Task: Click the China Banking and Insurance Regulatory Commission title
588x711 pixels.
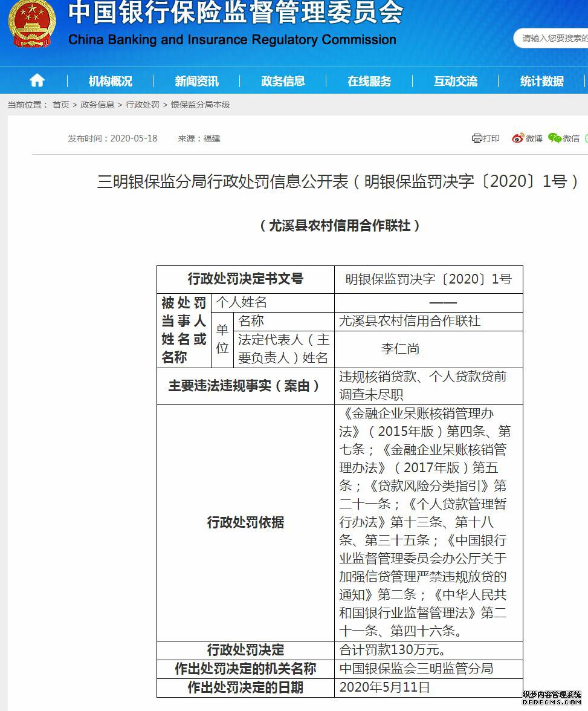Action: click(x=232, y=40)
